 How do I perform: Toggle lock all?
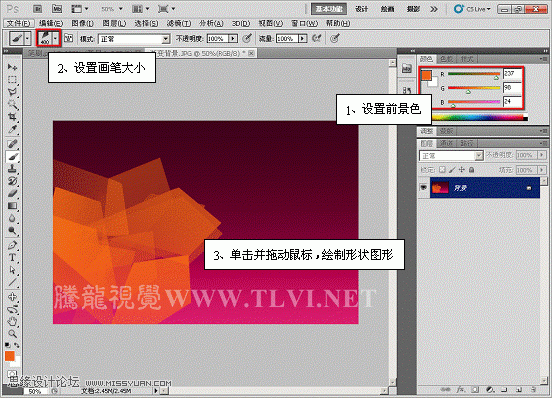click(x=471, y=170)
